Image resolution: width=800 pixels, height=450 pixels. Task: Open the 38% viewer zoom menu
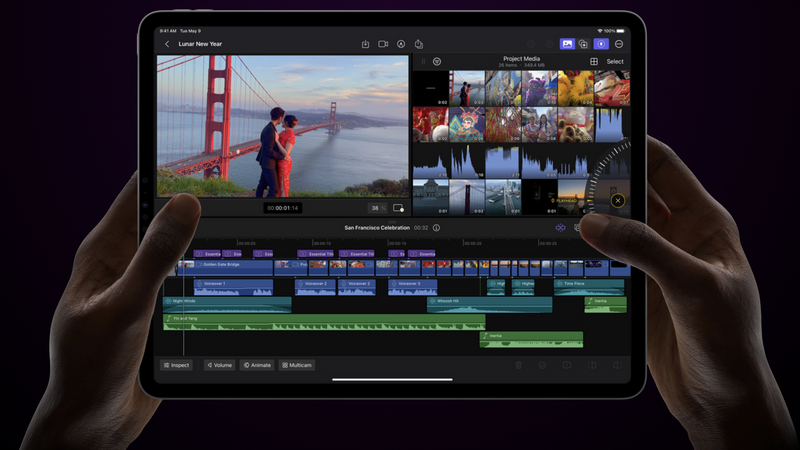(378, 208)
